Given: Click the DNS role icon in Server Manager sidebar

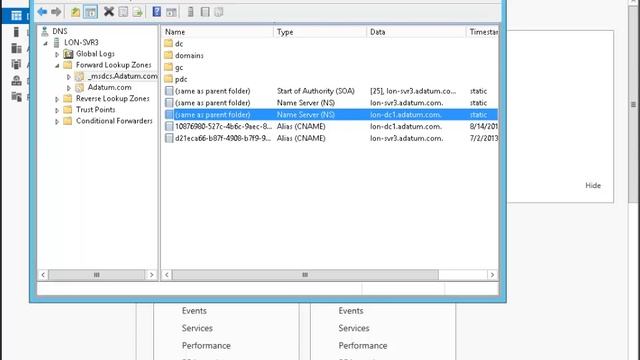Looking at the screenshot, I should (16, 80).
